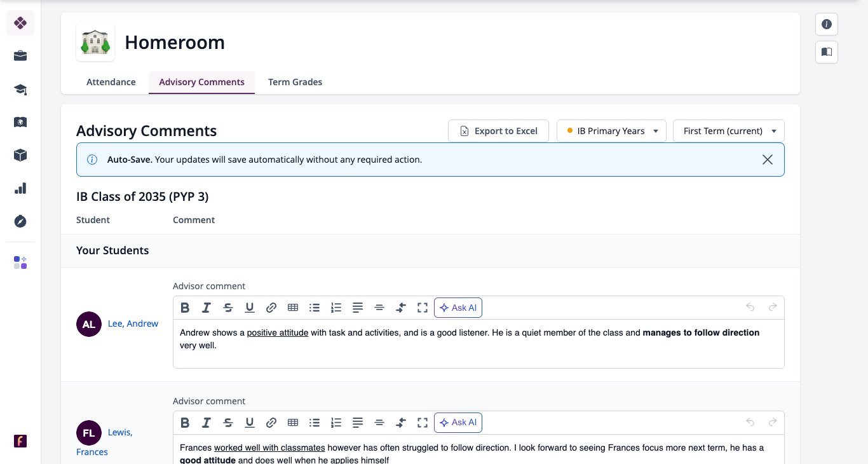The height and width of the screenshot is (464, 868).
Task: Toggle bulleted list in Frances Lewis's comment toolbar
Action: (x=315, y=423)
